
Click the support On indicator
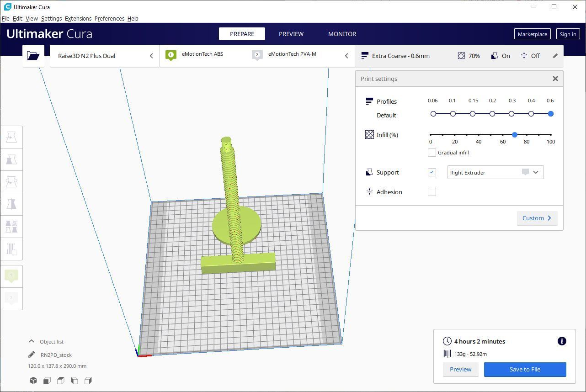click(x=501, y=56)
